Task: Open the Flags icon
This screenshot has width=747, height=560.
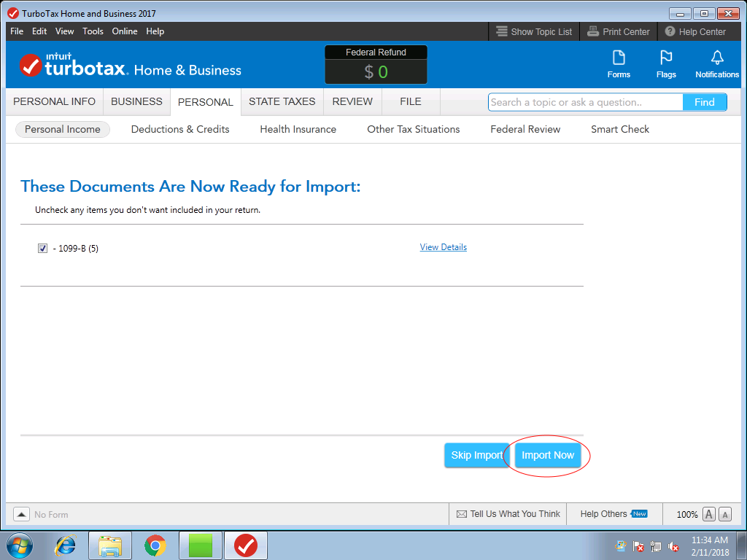Action: click(x=665, y=64)
